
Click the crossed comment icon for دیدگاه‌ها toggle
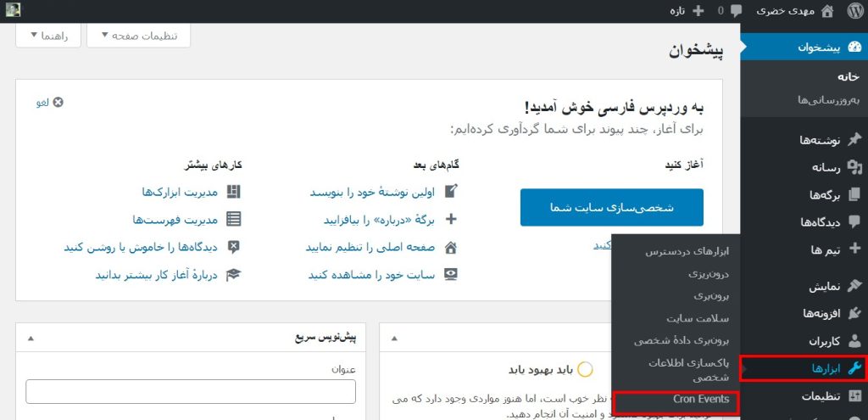click(234, 247)
